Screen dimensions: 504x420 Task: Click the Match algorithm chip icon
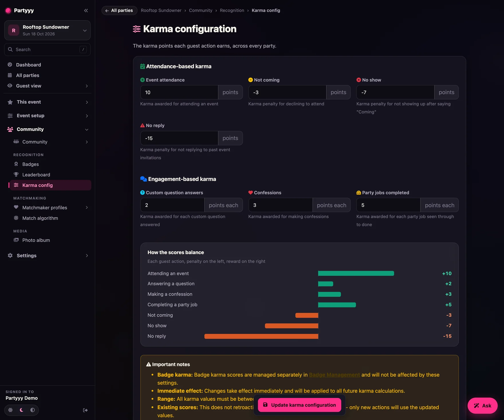click(x=16, y=218)
